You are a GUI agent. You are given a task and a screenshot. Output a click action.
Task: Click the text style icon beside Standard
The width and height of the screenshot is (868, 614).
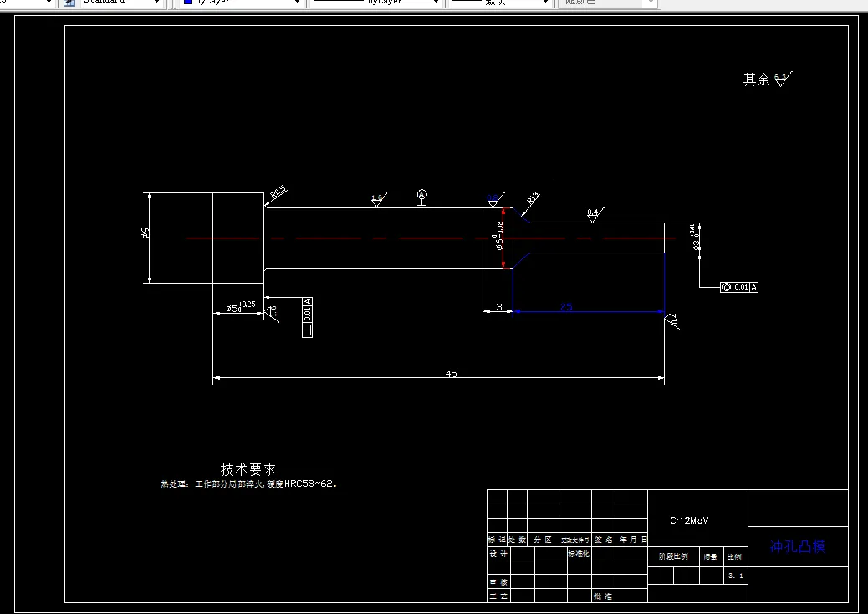(69, 2)
